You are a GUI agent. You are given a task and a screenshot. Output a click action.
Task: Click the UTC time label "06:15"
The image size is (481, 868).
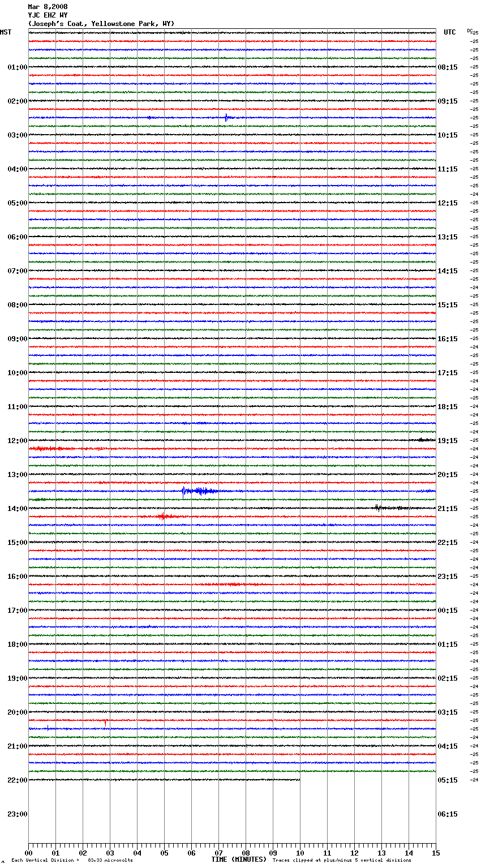tap(448, 814)
